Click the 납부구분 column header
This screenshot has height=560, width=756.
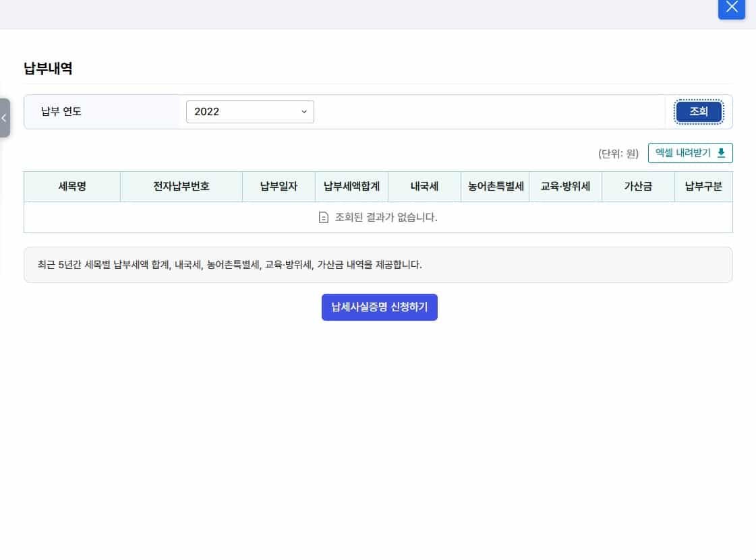pyautogui.click(x=703, y=187)
